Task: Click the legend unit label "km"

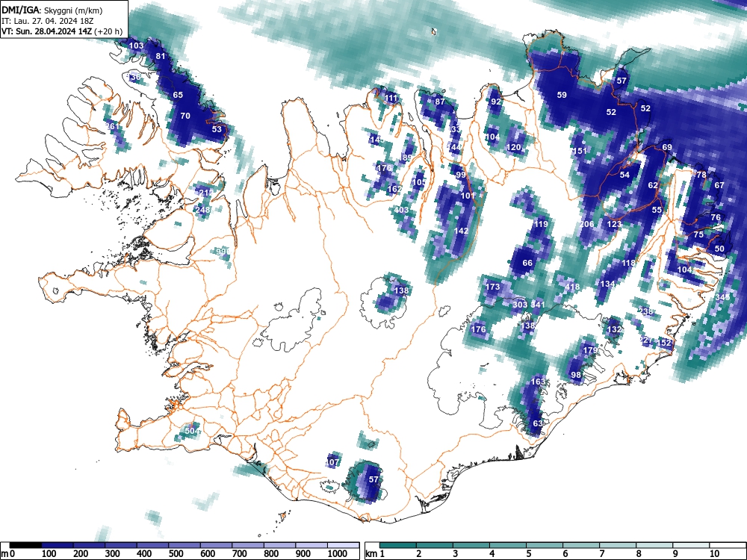Action: tap(371, 554)
